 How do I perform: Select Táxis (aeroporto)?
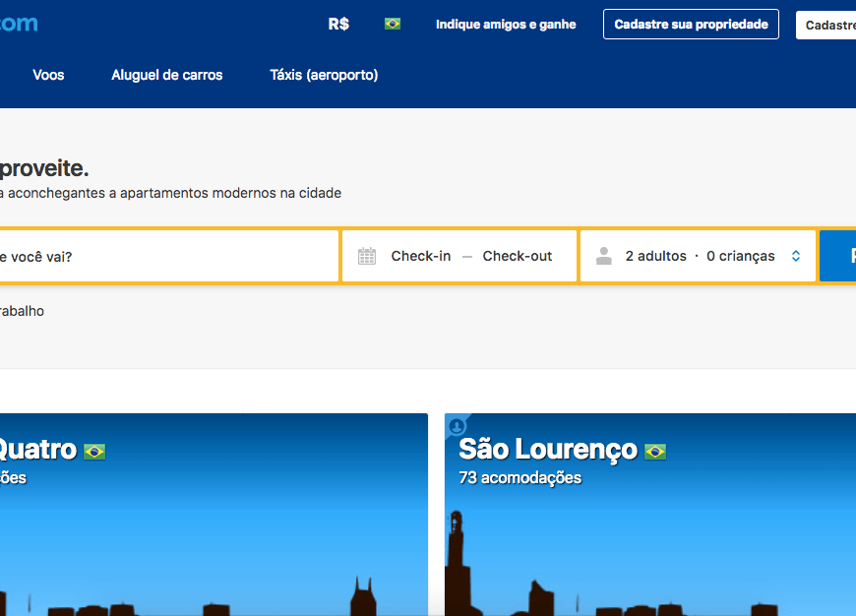[x=324, y=74]
